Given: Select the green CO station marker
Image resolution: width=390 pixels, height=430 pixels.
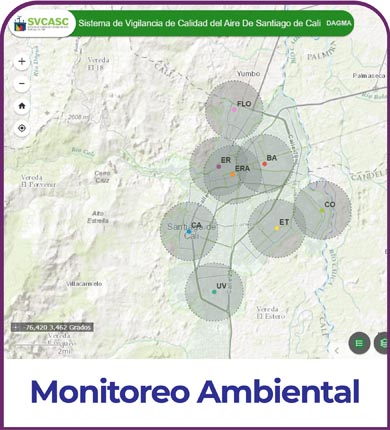Looking at the screenshot, I should pyautogui.click(x=322, y=211).
